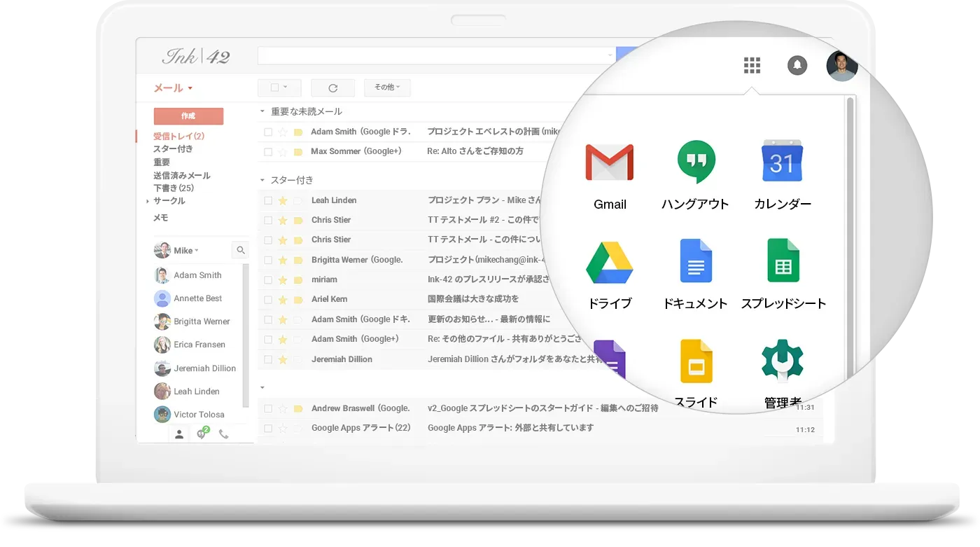Open the 国際会議は大きな成功を email

pyautogui.click(x=473, y=299)
